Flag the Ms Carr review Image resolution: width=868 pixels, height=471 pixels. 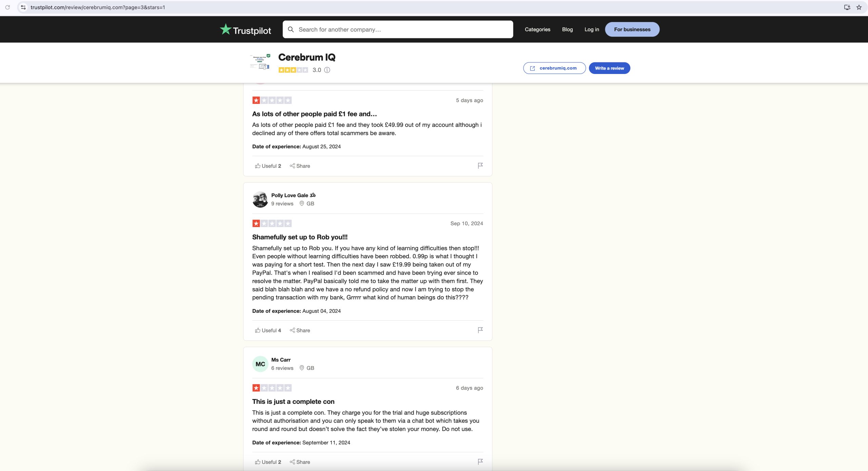(x=480, y=462)
